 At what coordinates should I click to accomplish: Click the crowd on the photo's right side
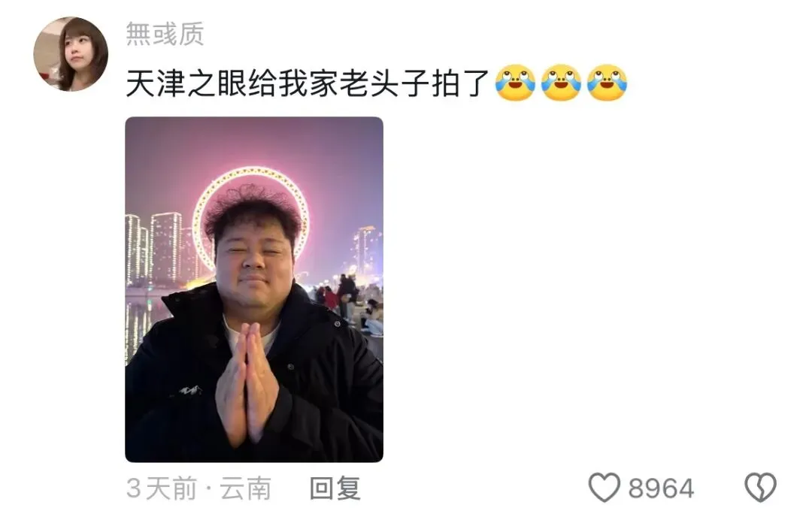point(350,303)
